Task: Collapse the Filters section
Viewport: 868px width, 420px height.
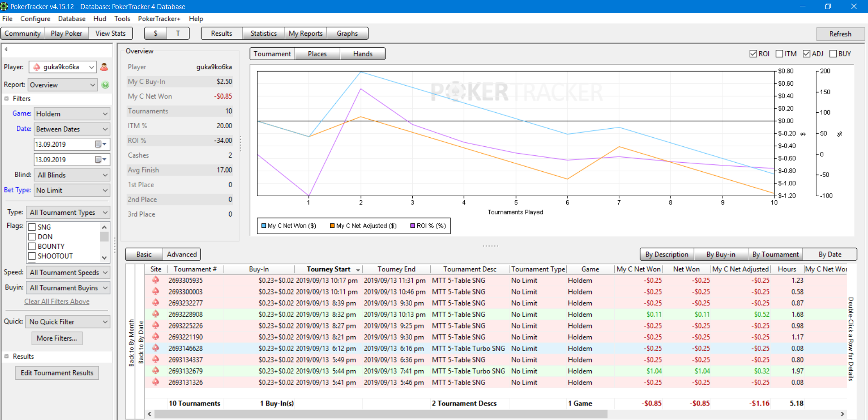Action: (7, 98)
